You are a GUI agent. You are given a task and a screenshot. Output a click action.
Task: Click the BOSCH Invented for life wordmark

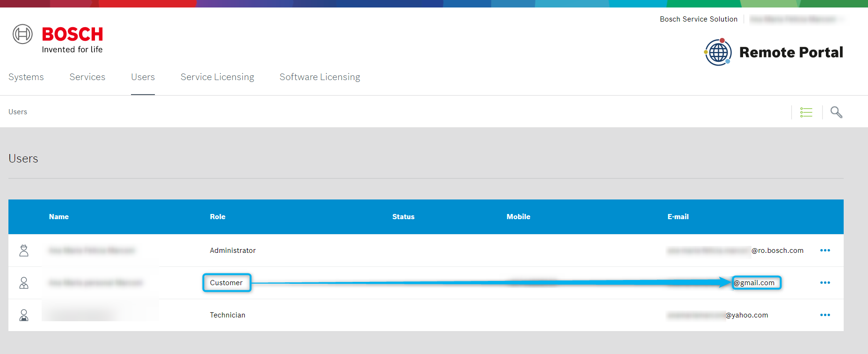coord(72,39)
